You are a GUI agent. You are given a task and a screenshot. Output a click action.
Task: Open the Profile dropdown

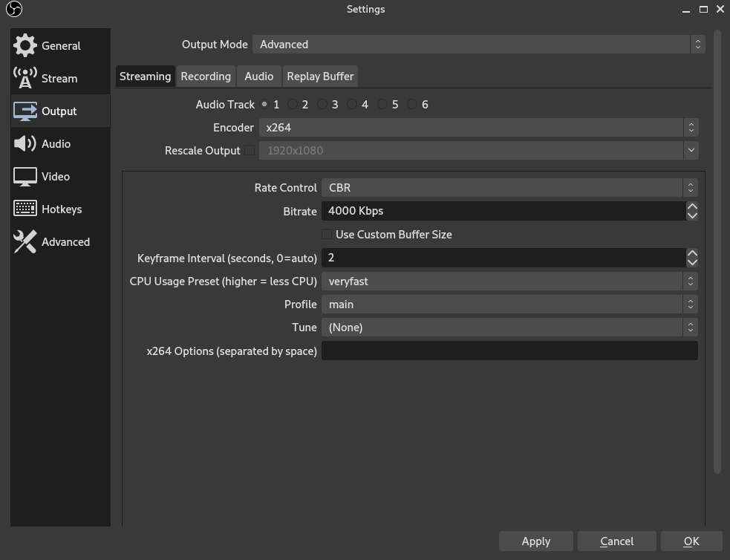click(509, 305)
